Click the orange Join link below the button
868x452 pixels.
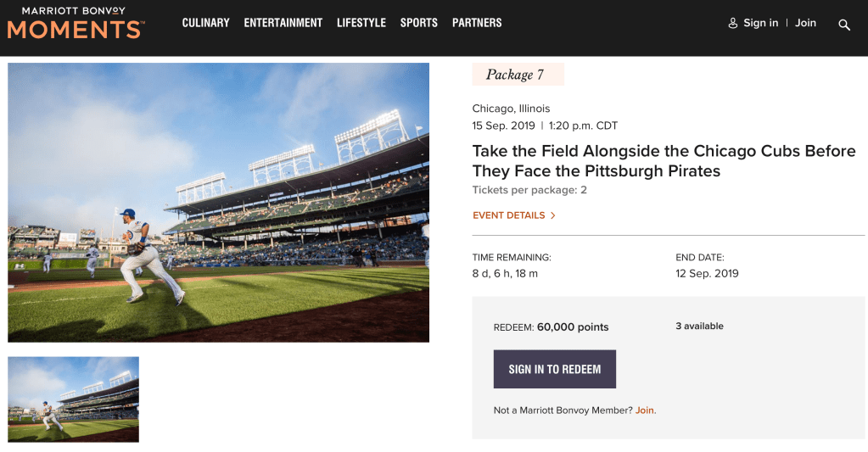point(645,410)
